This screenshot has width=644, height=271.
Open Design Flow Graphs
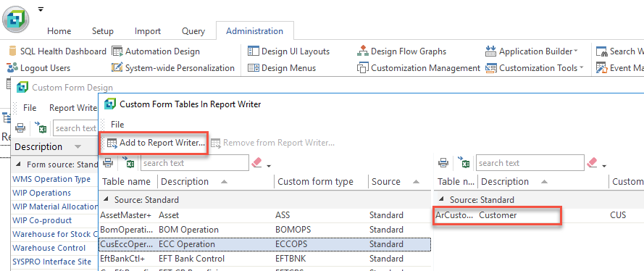pyautogui.click(x=401, y=51)
